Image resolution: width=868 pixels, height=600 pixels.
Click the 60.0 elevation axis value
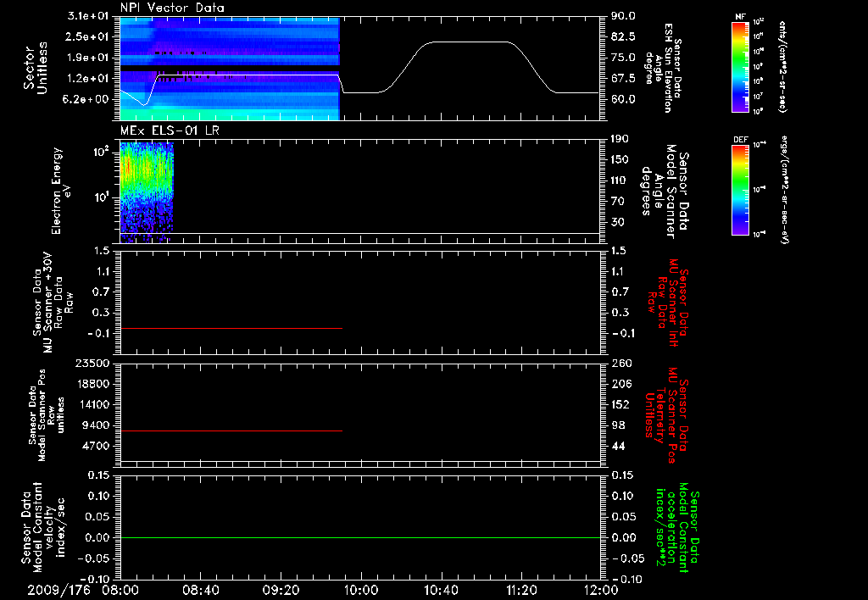coord(623,99)
